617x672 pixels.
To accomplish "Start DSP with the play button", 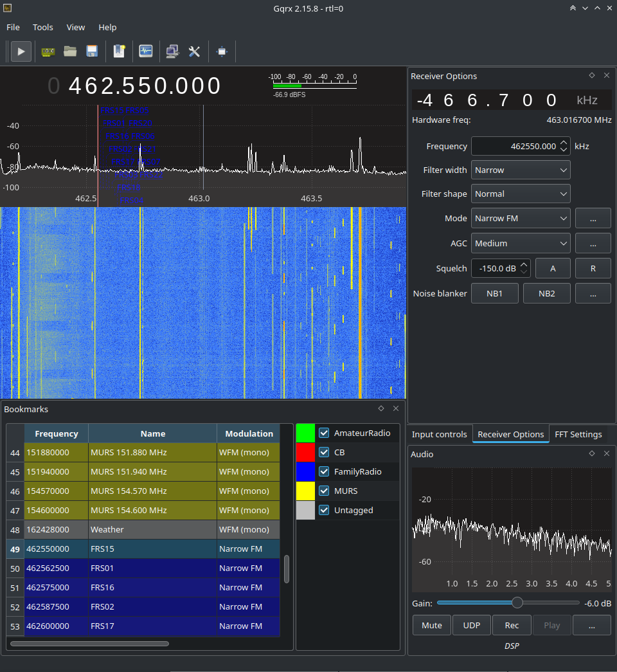I will (21, 51).
